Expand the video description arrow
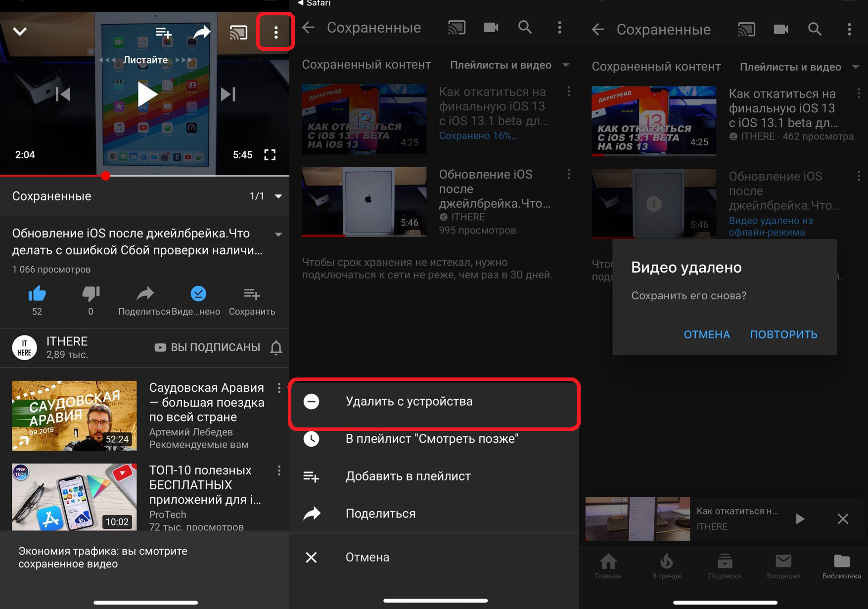Screen dimensions: 868x609 (x=278, y=234)
